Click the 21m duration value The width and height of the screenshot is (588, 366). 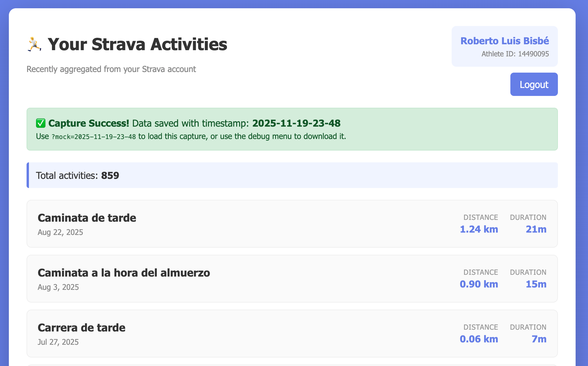536,229
